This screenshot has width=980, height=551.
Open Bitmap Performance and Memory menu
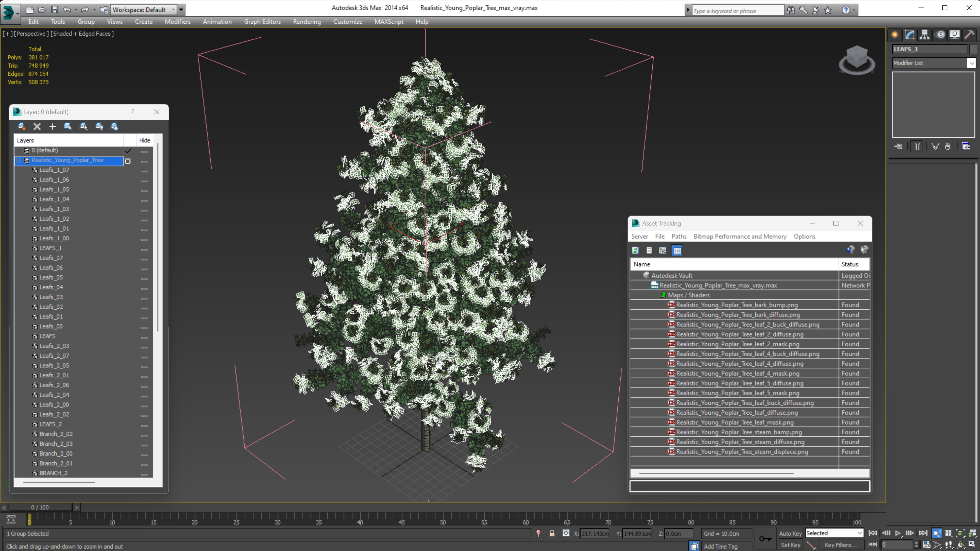tap(740, 237)
